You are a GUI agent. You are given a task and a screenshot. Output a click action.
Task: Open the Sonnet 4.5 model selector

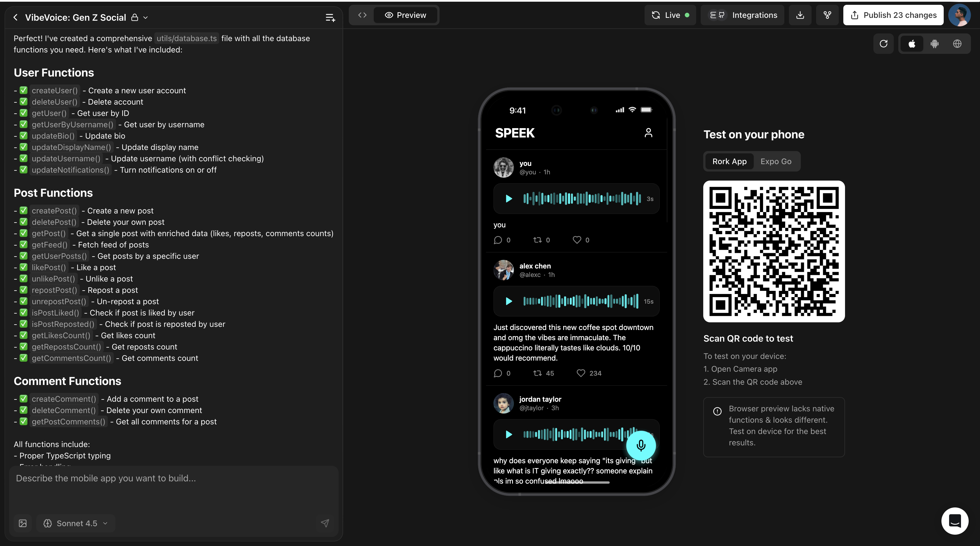coord(76,523)
